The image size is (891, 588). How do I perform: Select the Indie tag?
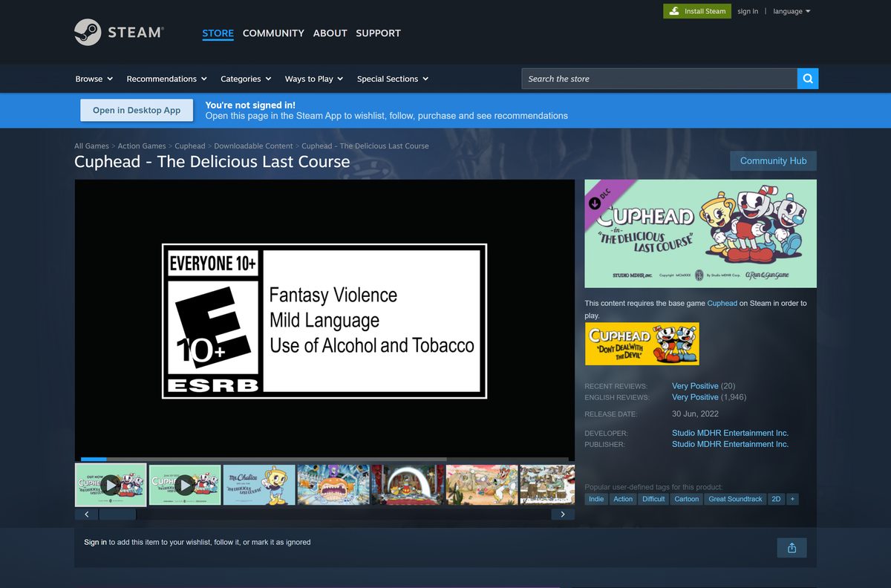(x=596, y=499)
